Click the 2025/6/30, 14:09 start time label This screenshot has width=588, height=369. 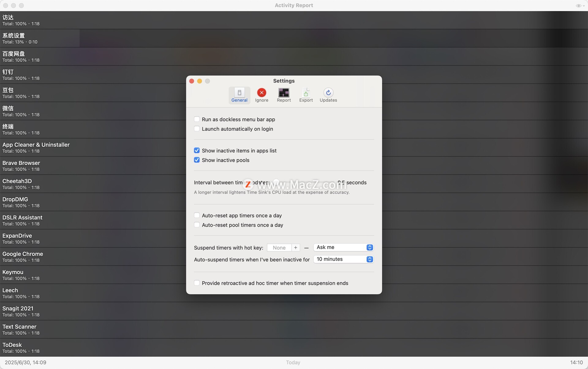click(x=25, y=363)
